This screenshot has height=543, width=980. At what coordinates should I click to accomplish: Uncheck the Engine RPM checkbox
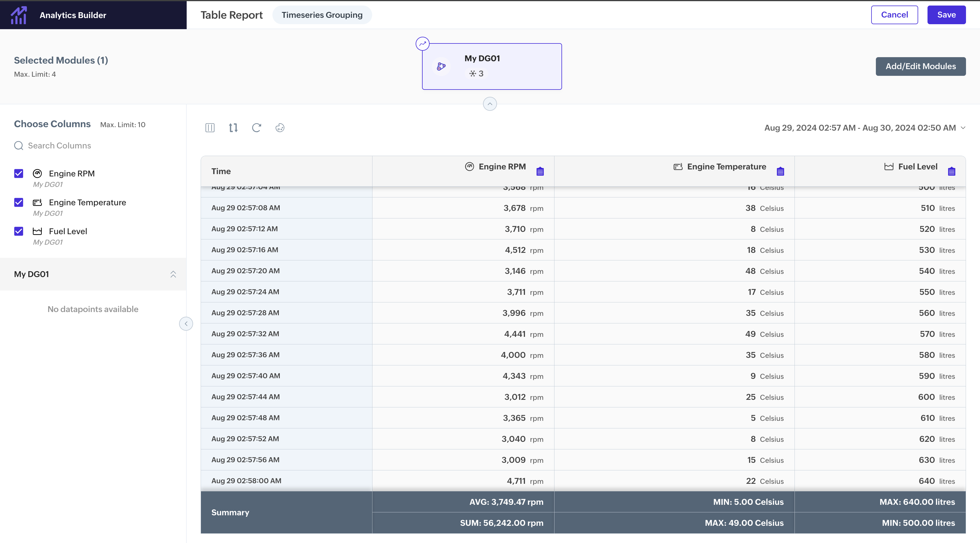(x=19, y=174)
